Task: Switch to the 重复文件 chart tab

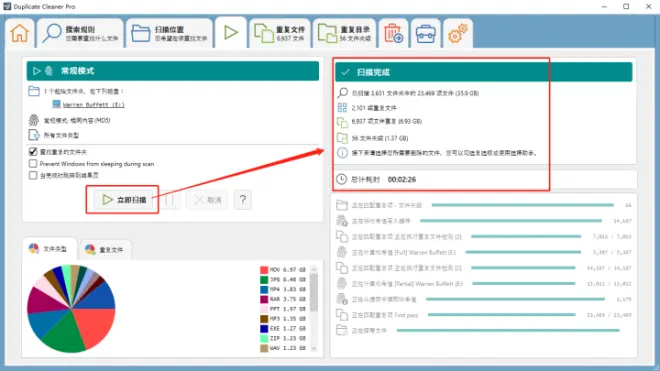Action: click(x=105, y=250)
